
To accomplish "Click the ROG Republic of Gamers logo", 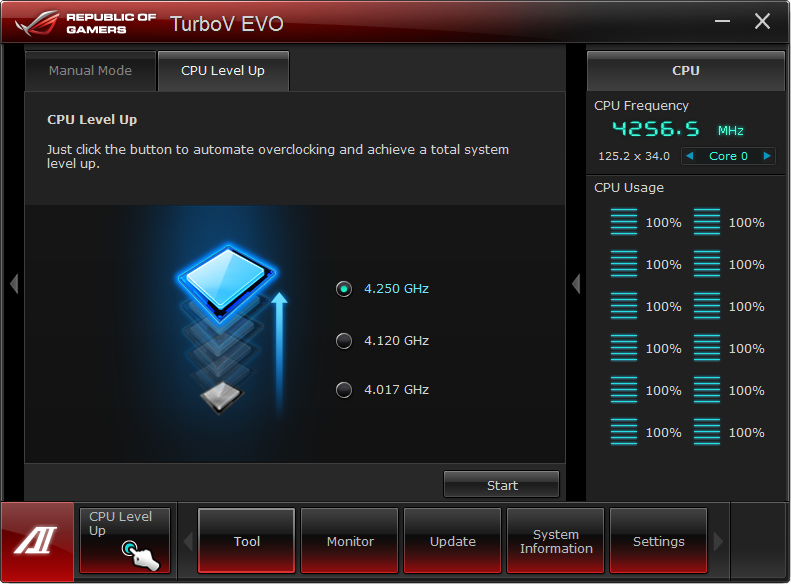I will (x=86, y=23).
